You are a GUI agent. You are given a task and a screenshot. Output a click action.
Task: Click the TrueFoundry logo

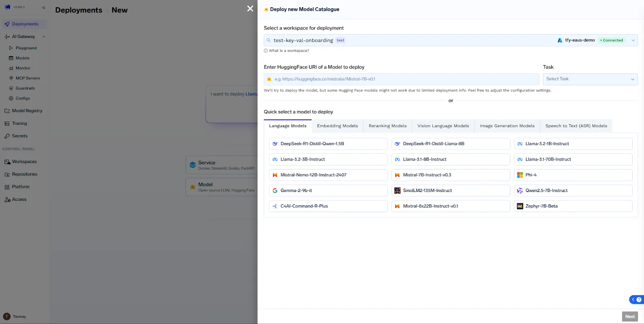pos(7,7)
